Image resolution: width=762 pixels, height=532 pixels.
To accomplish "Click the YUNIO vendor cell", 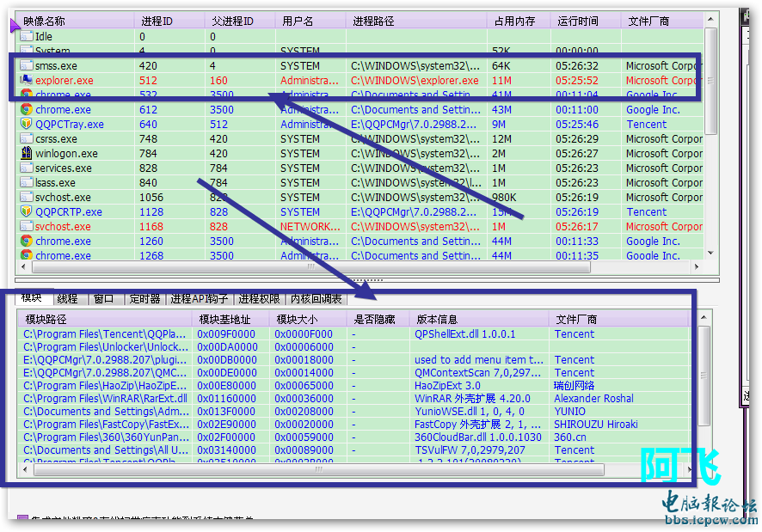I will [570, 412].
